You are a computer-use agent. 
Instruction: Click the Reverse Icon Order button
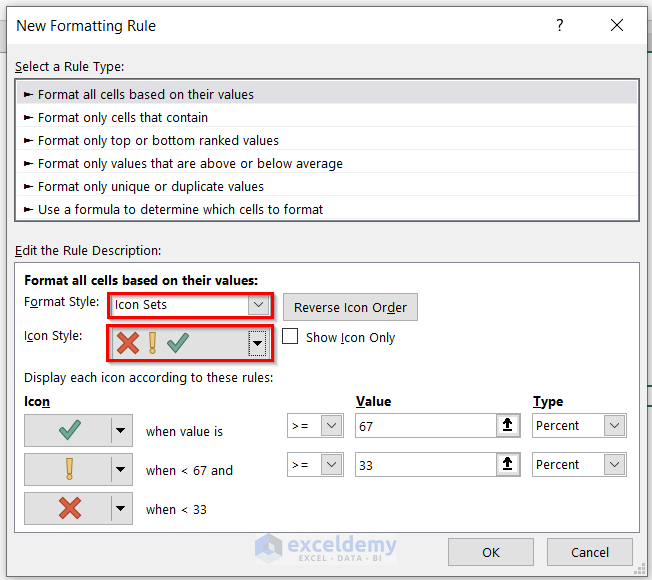pyautogui.click(x=350, y=307)
